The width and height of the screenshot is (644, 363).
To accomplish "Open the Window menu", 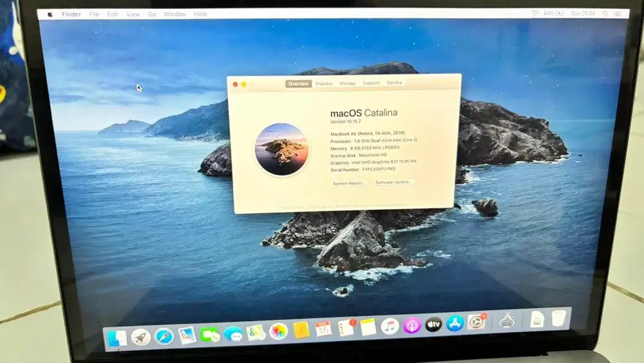I will tap(175, 14).
